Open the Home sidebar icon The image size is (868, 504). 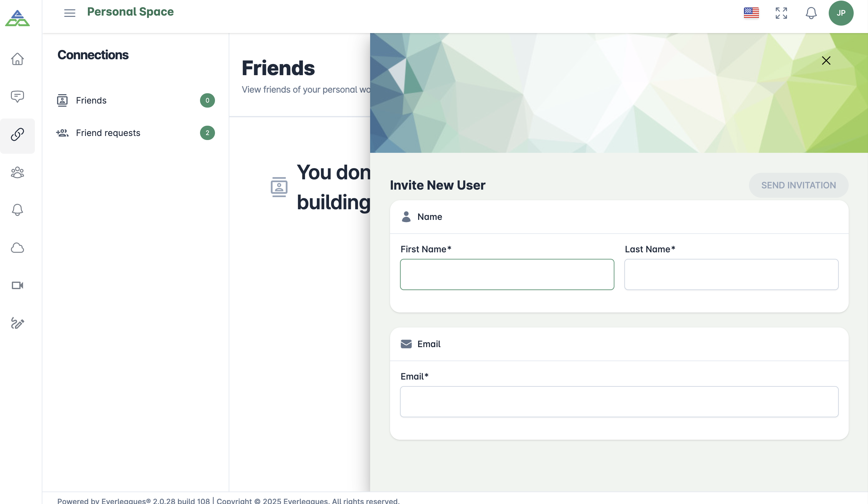coord(17,59)
